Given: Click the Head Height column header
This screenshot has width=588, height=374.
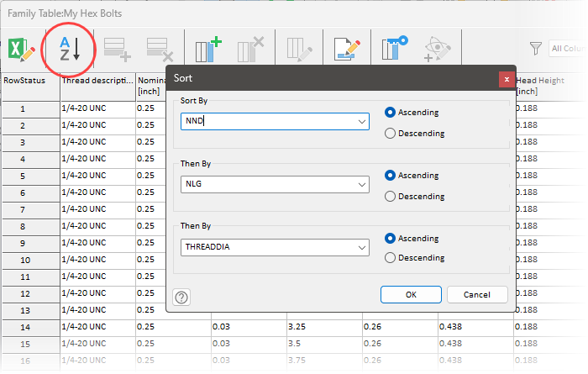Looking at the screenshot, I should tap(550, 87).
